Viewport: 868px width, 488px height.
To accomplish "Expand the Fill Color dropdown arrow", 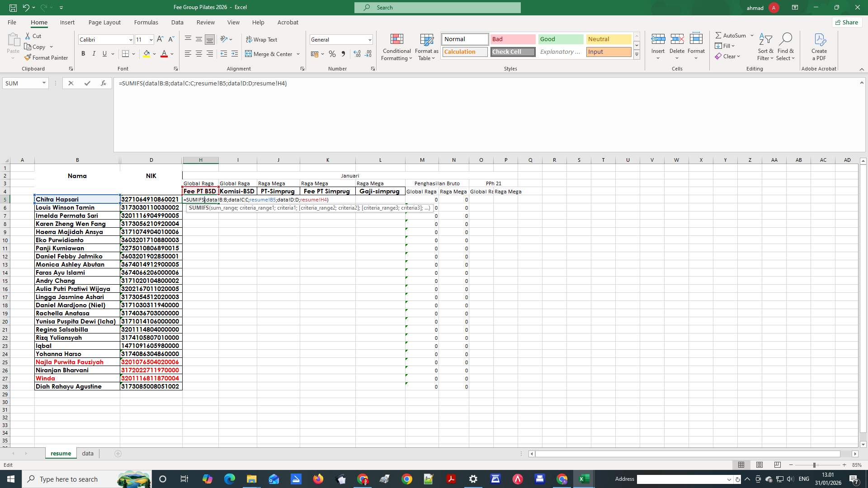I will coord(154,54).
